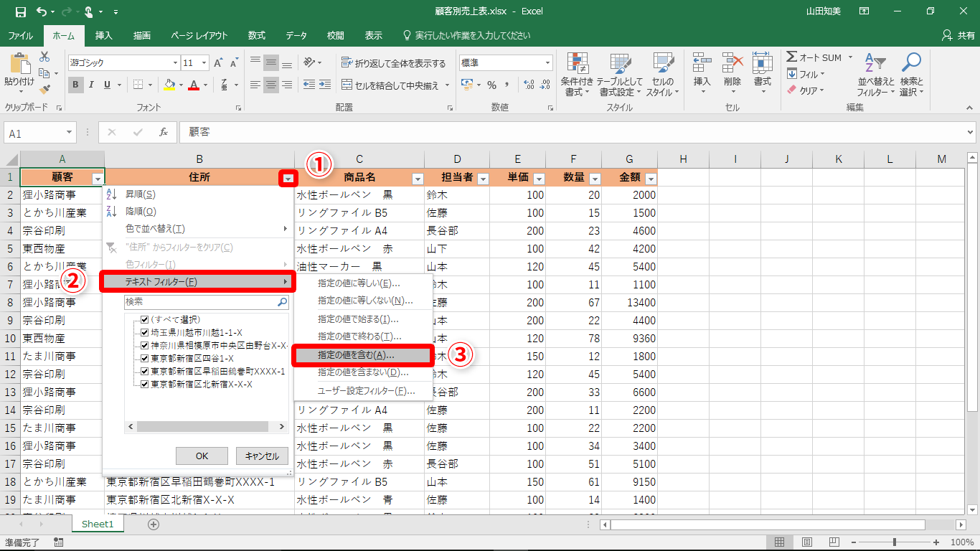Adjust the zoom slider in status bar
Image resolution: width=980 pixels, height=551 pixels.
coord(895,542)
